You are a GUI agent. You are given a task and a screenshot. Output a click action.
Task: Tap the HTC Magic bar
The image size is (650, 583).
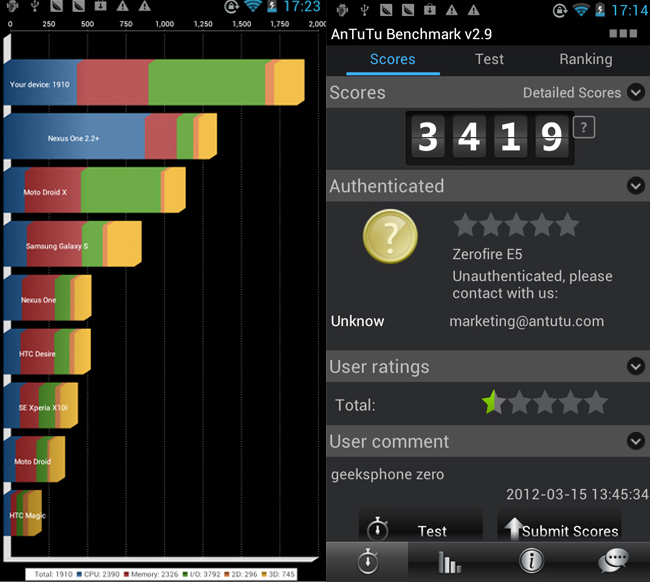pos(22,513)
